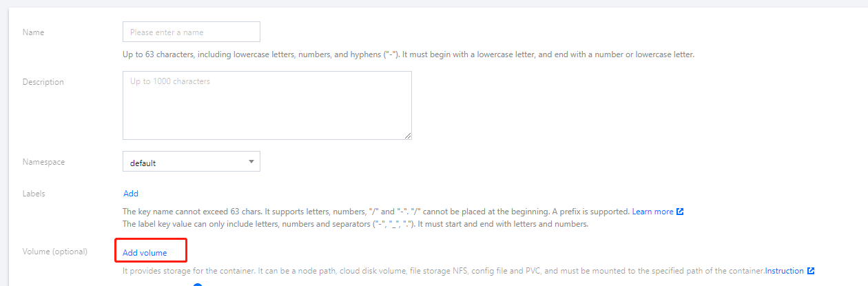This screenshot has height=286, width=868.
Task: Click the Namespace field label
Action: pyautogui.click(x=43, y=162)
